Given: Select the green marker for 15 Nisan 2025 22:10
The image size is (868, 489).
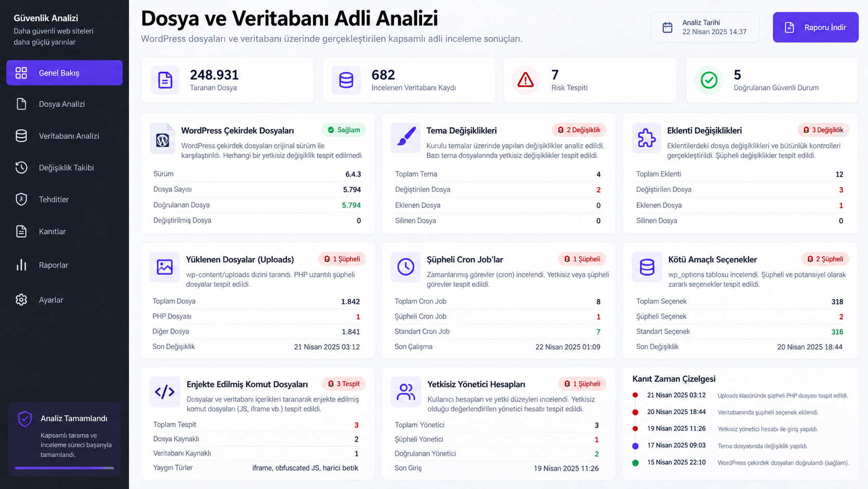Looking at the screenshot, I should coord(635,462).
